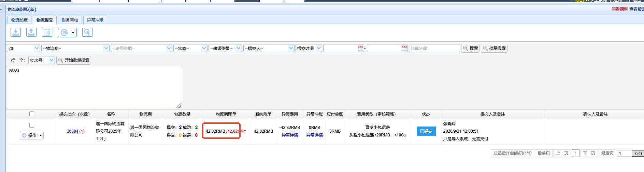This screenshot has height=172, width=644.
Task: Click the 应付金额 column header
Action: click(335, 114)
